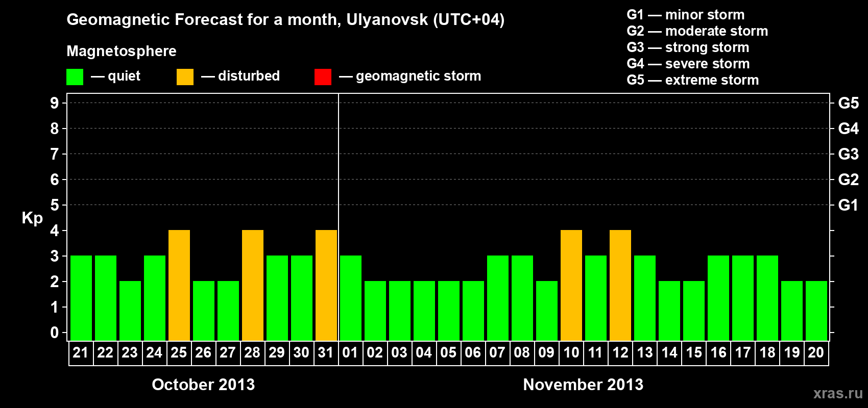Click date label 21 on the axis
Image resolution: width=868 pixels, height=408 pixels.
pos(81,352)
